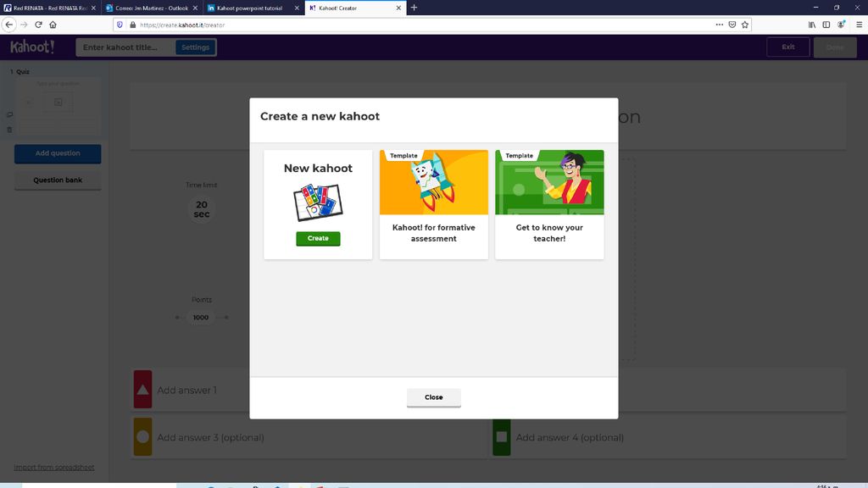Bookmark this page with the star
868x488 pixels.
click(x=745, y=25)
